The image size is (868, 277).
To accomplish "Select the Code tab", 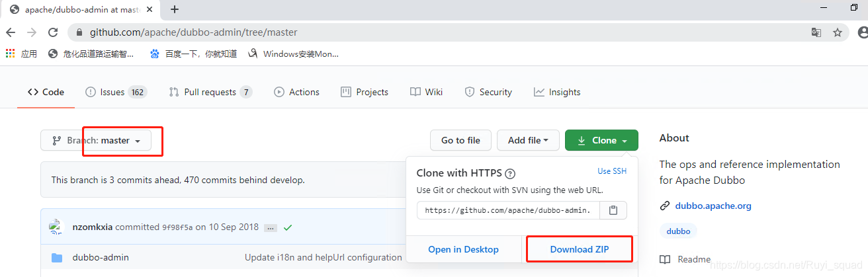I will 46,92.
